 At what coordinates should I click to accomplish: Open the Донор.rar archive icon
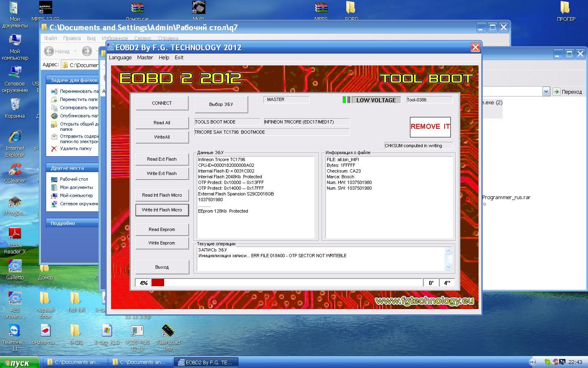coord(137,10)
